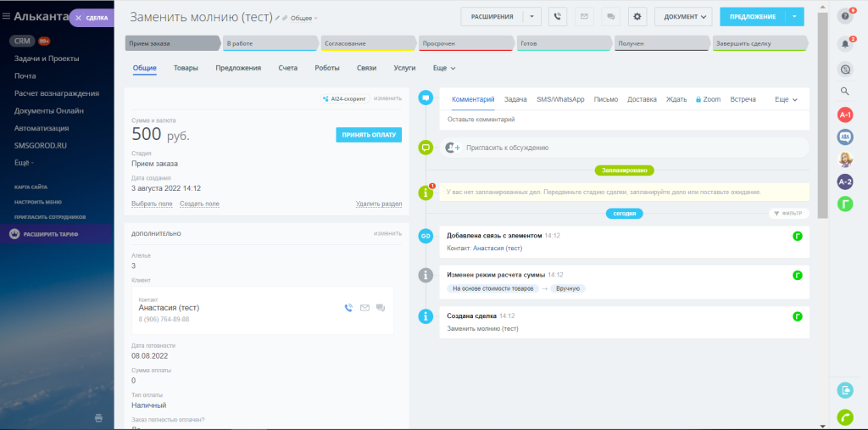
Task: Click the notifications bell icon
Action: (x=845, y=44)
